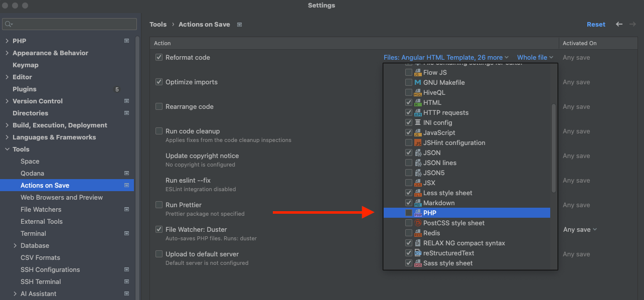Viewport: 644px width, 300px height.
Task: Enable the PHP checkbox in file list
Action: click(x=409, y=213)
